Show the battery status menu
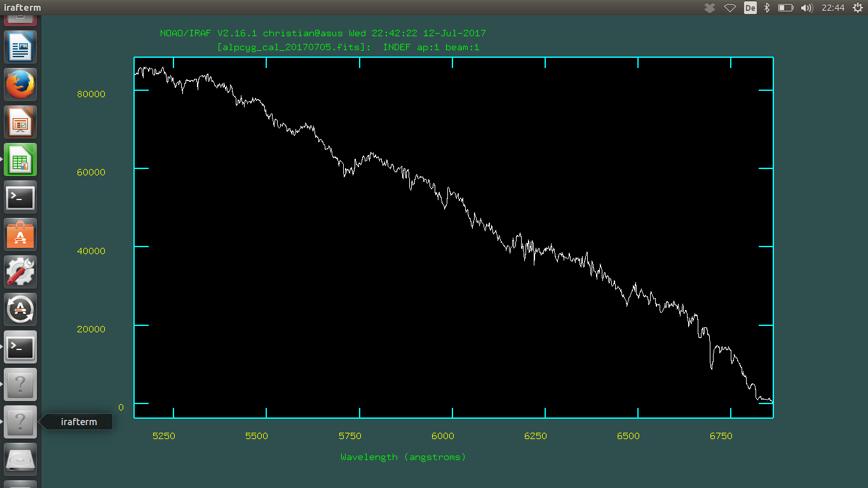The image size is (868, 488). 786,8
